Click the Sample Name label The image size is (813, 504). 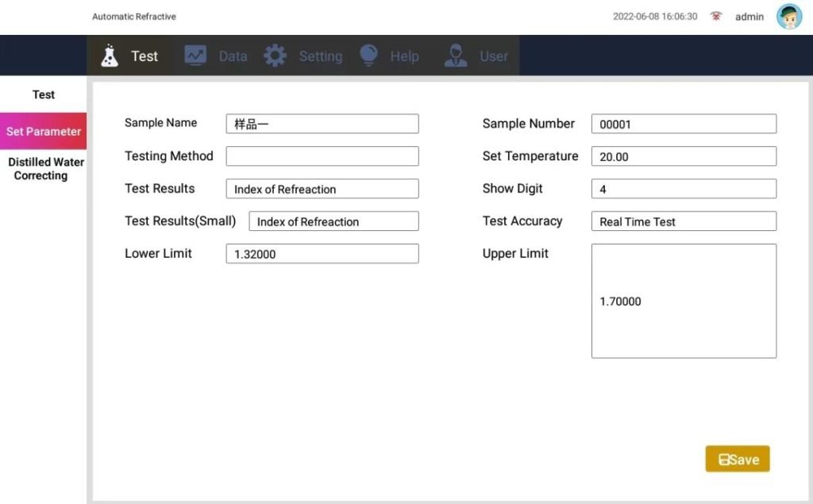pyautogui.click(x=160, y=123)
